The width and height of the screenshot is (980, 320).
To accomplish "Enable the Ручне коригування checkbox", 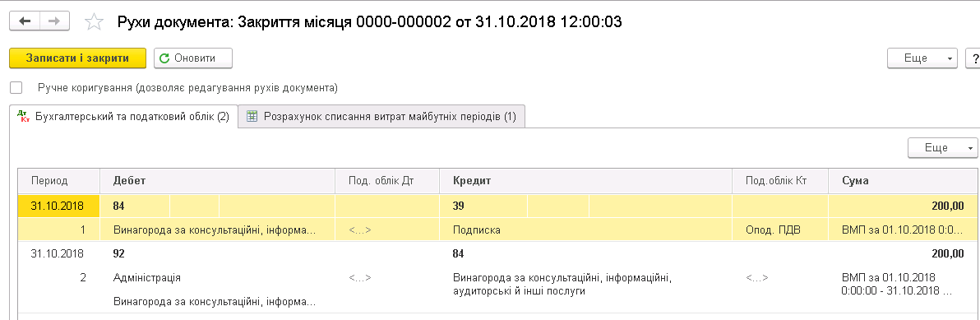I will pos(16,87).
